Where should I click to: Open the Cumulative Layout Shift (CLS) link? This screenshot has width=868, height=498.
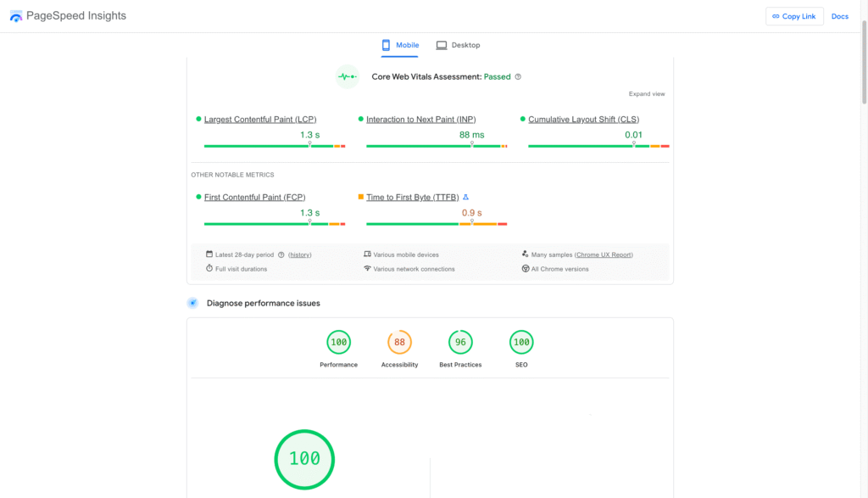click(x=583, y=120)
